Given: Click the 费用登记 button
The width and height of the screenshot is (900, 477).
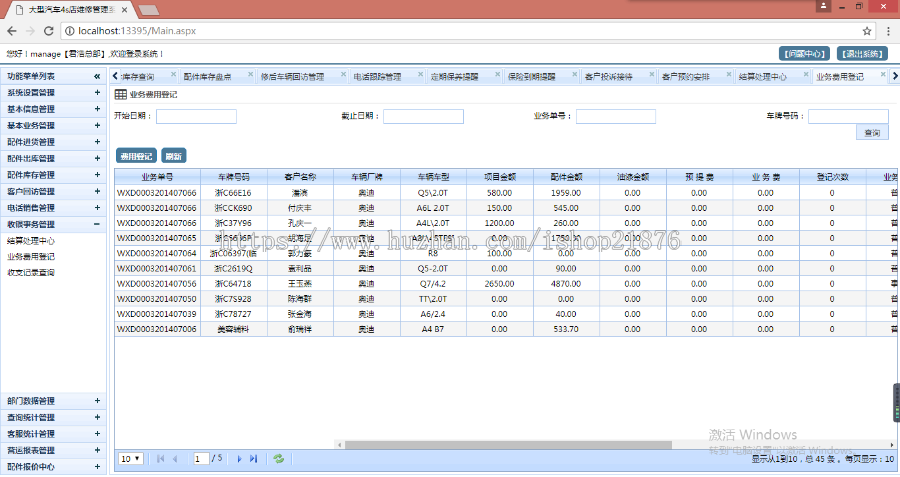Looking at the screenshot, I should (136, 156).
